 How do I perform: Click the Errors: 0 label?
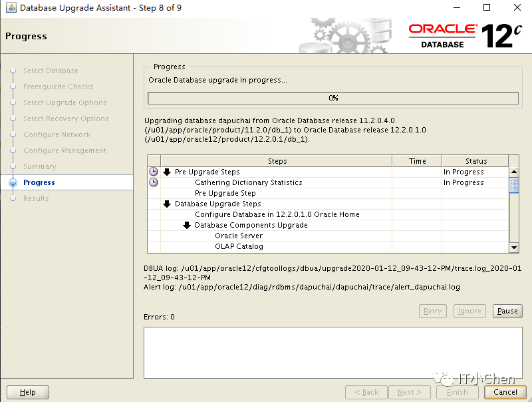159,317
